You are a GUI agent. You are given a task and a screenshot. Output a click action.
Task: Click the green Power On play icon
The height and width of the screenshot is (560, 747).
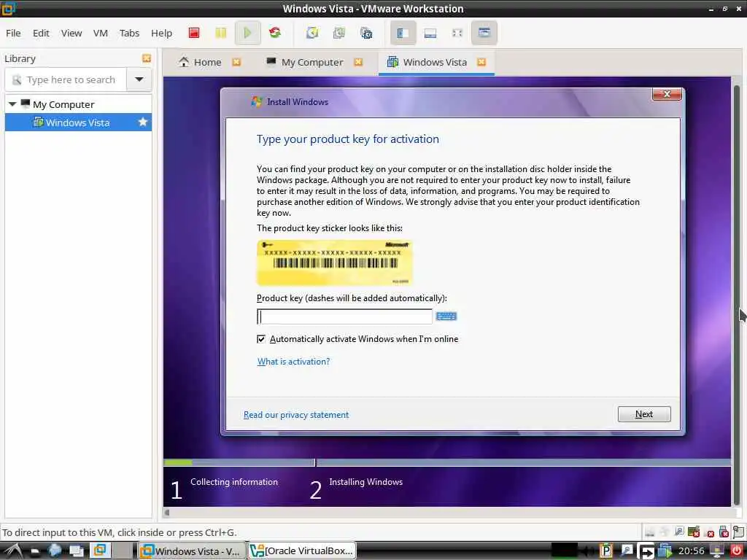247,33
